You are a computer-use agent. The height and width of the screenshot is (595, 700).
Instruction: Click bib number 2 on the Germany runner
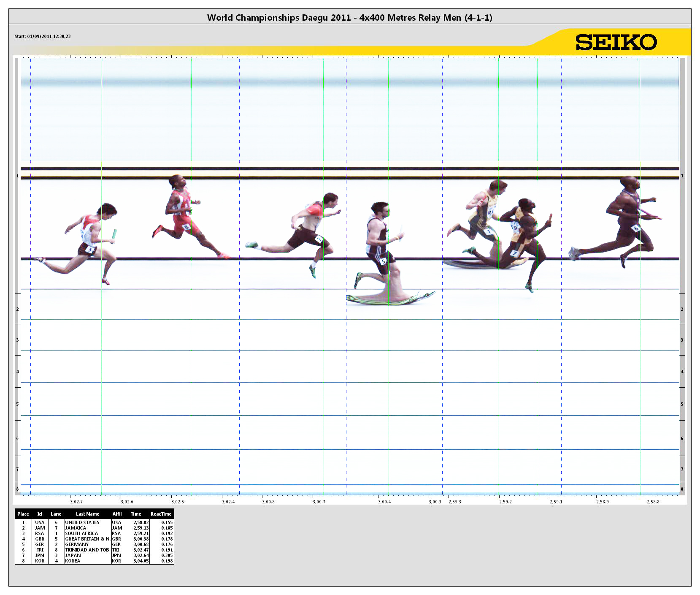coord(319,239)
